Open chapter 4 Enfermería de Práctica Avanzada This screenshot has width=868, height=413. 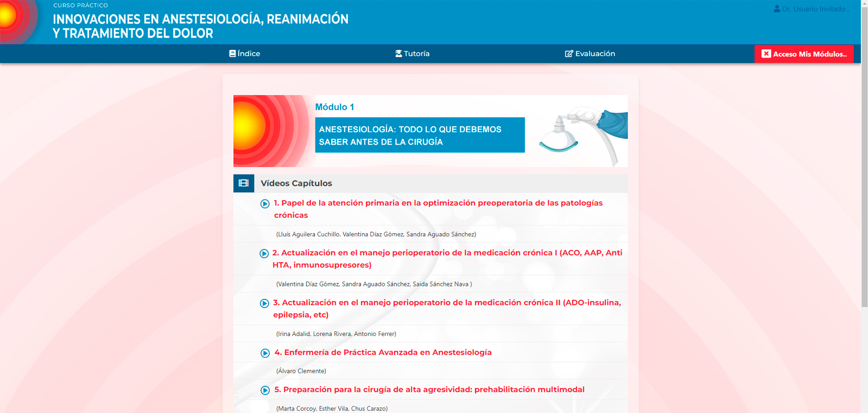pos(383,352)
